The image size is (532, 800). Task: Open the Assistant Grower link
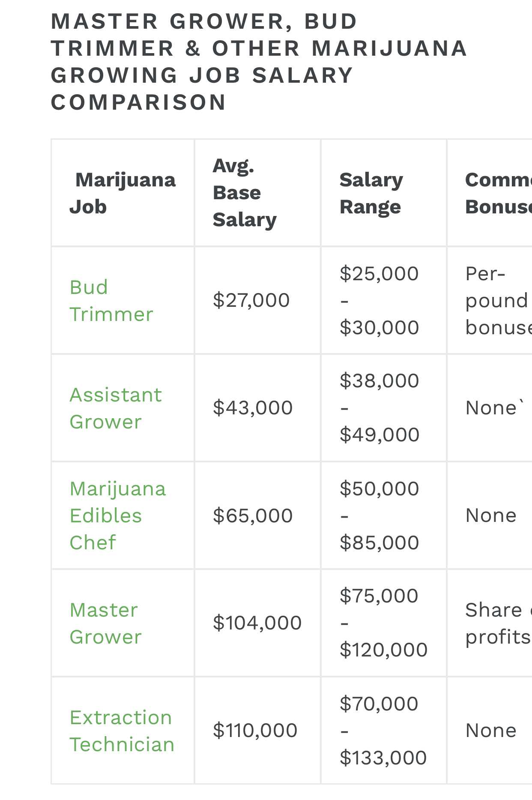(x=116, y=408)
